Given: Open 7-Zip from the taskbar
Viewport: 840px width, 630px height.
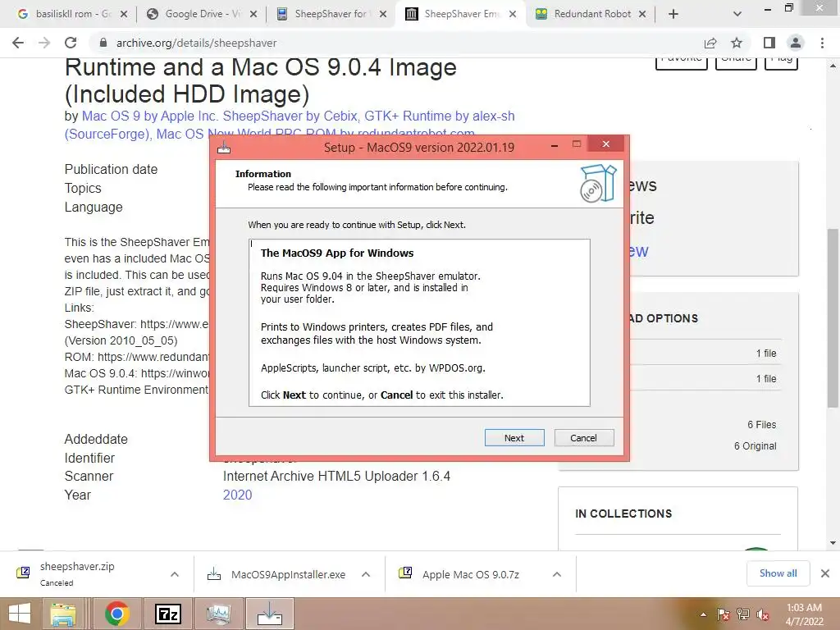Looking at the screenshot, I should point(167,614).
